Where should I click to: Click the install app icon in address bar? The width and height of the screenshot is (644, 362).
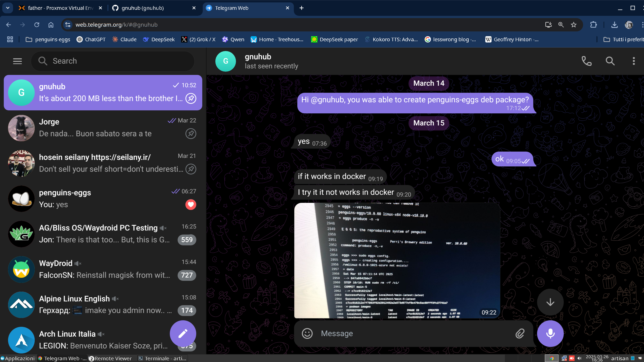pos(548,25)
